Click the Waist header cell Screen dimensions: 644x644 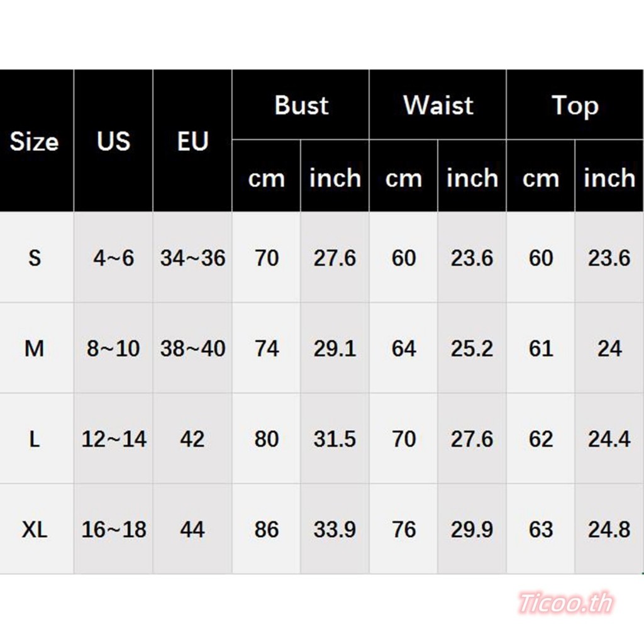pos(438,105)
